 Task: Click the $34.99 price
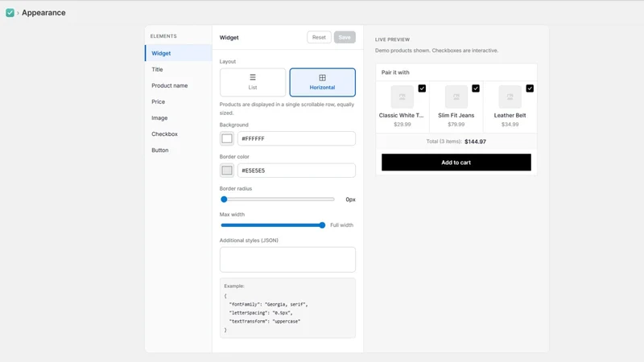click(510, 125)
